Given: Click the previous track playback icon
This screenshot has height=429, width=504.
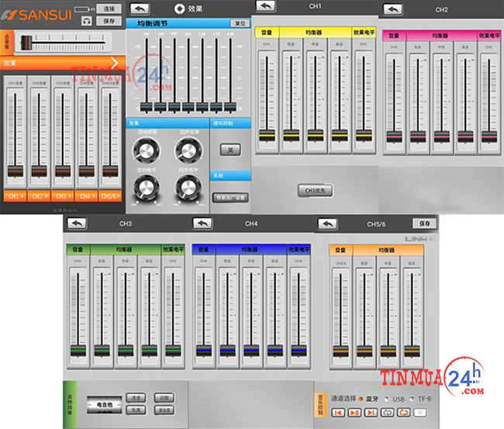Looking at the screenshot, I should 338,412.
